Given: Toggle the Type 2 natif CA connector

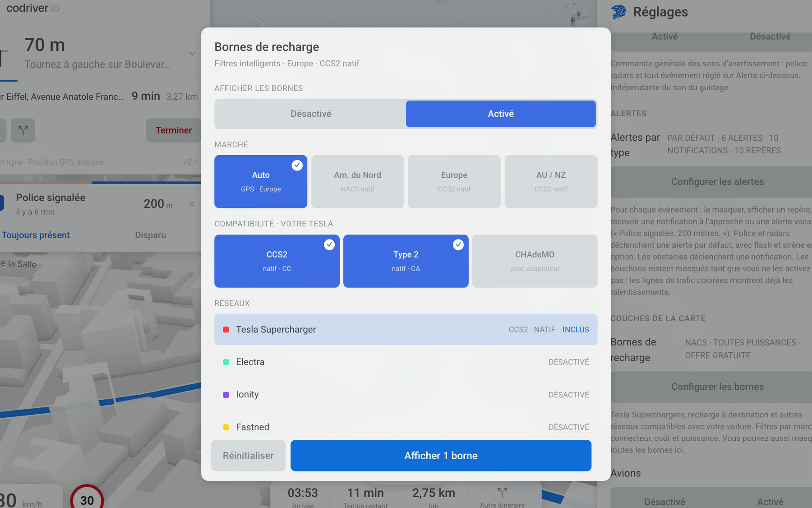Looking at the screenshot, I should 406,261.
